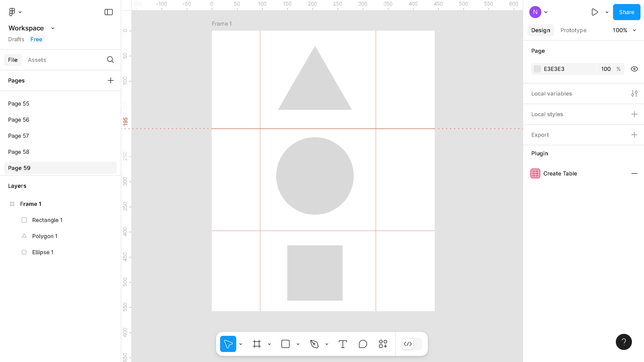Select Page 57 in the pages list

(x=19, y=136)
